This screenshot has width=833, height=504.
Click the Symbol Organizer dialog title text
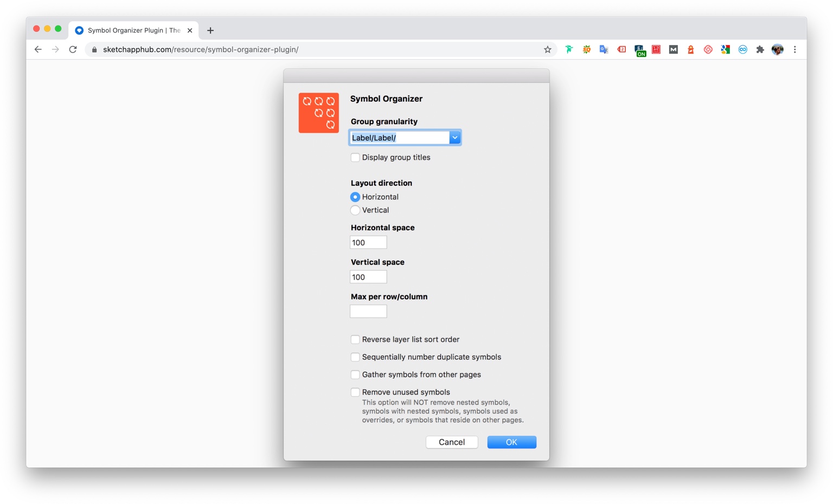[x=386, y=99]
